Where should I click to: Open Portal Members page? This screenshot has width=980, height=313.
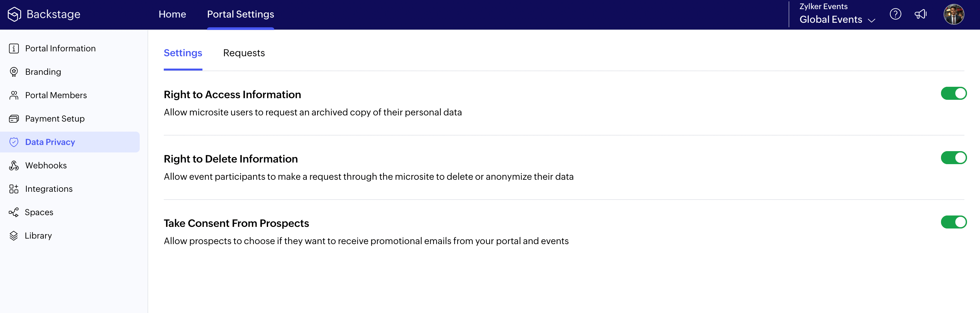coord(56,96)
